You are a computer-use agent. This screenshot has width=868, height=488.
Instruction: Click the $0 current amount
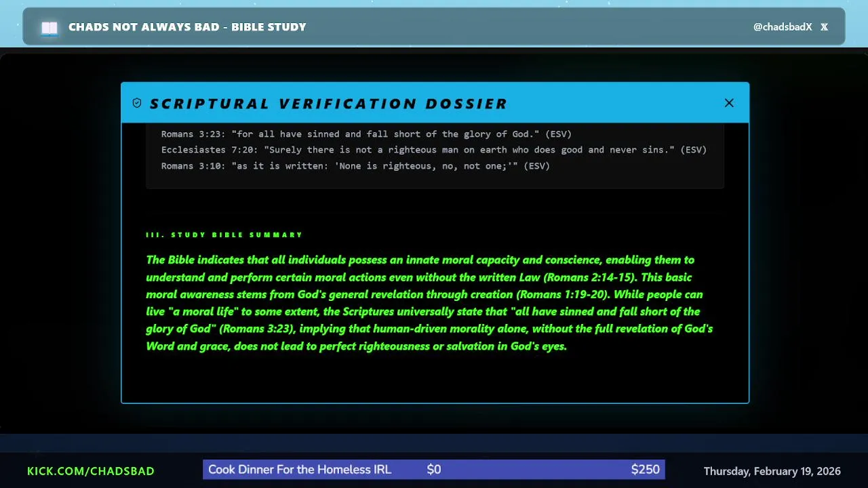tap(434, 470)
